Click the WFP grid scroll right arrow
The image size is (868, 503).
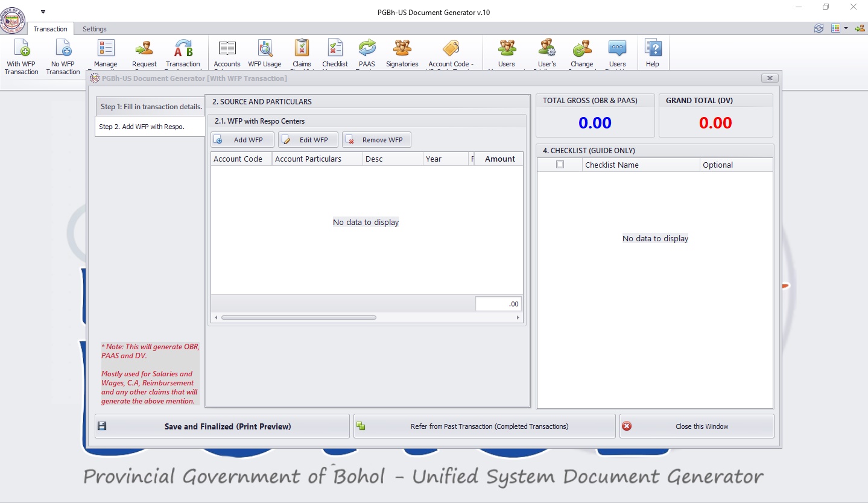[x=518, y=317]
